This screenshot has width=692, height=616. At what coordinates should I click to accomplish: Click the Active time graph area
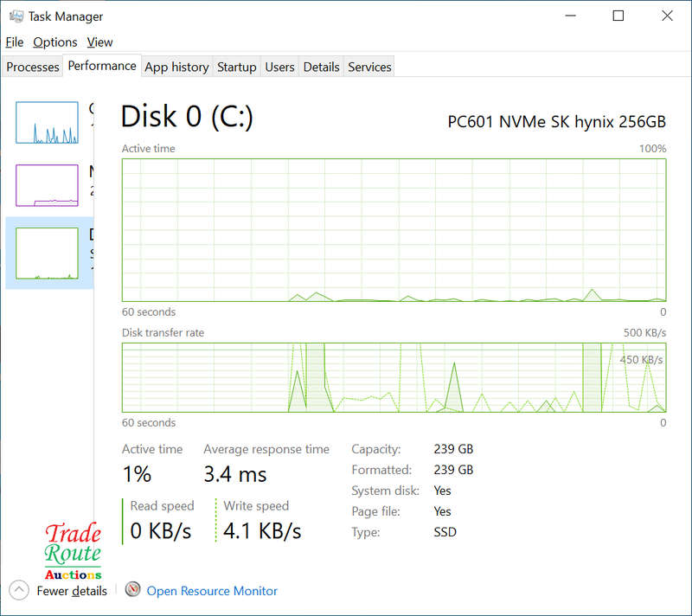tap(394, 229)
